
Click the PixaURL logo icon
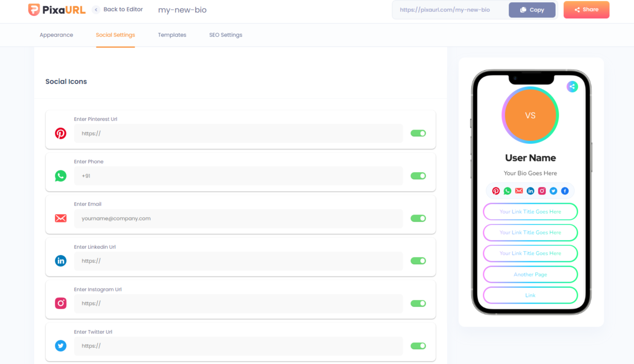[x=34, y=10]
